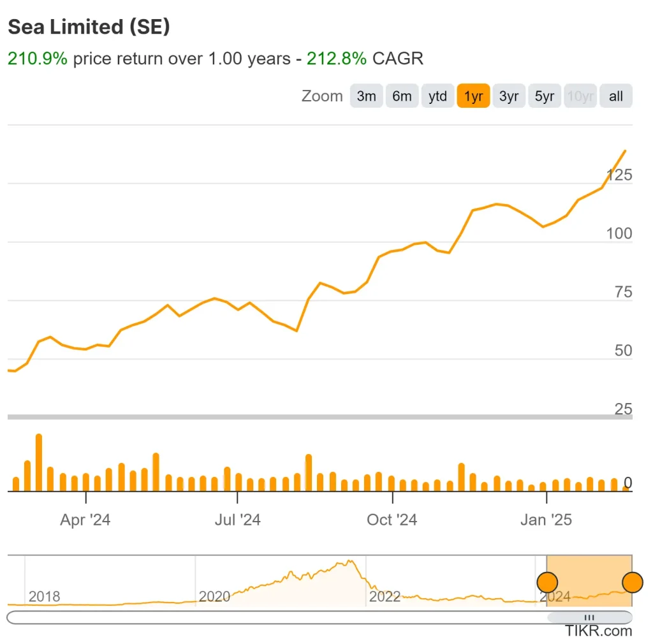The image size is (653, 644).
Task: Click the 2018 label in navigator
Action: pos(44,596)
